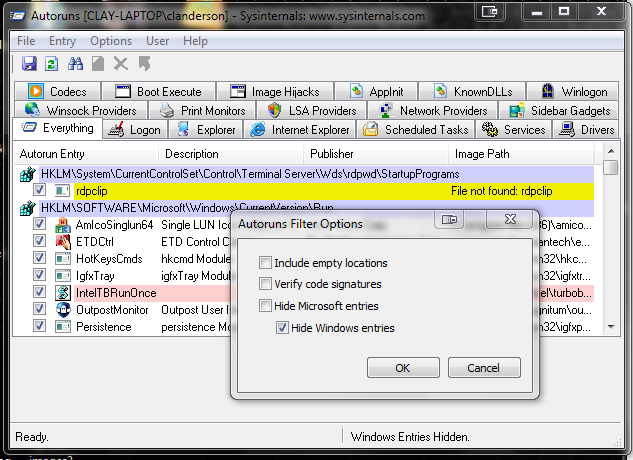Open the Help menu
Viewport: 633px width, 460px height.
tap(195, 41)
